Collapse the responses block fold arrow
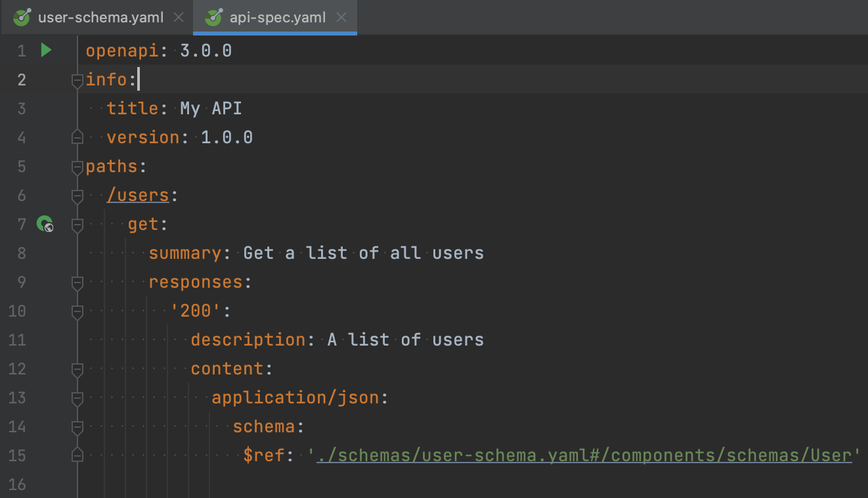The height and width of the screenshot is (498, 868). tap(76, 282)
